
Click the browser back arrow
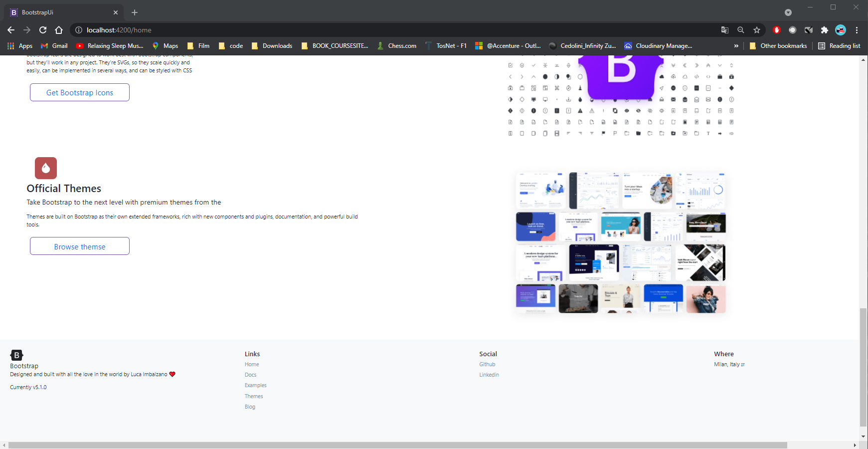click(x=11, y=30)
